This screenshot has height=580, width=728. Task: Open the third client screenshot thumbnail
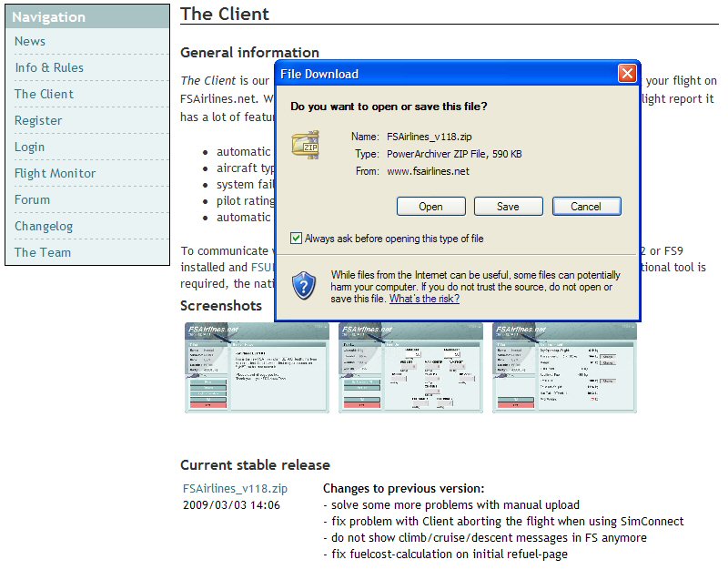(564, 368)
